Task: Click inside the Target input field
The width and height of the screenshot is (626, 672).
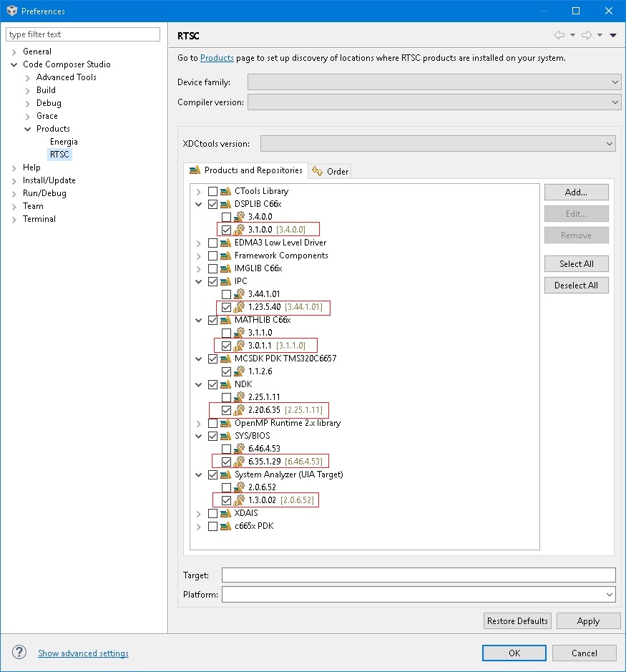Action: (415, 575)
